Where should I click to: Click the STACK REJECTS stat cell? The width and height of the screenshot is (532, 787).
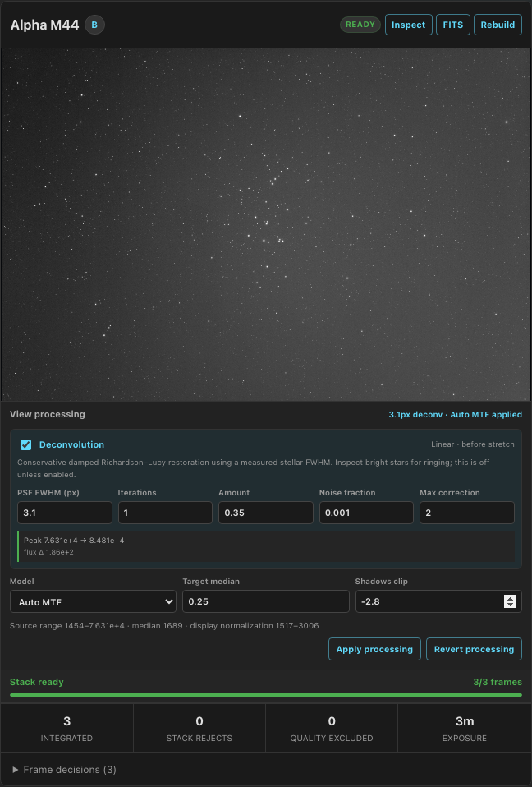point(199,729)
